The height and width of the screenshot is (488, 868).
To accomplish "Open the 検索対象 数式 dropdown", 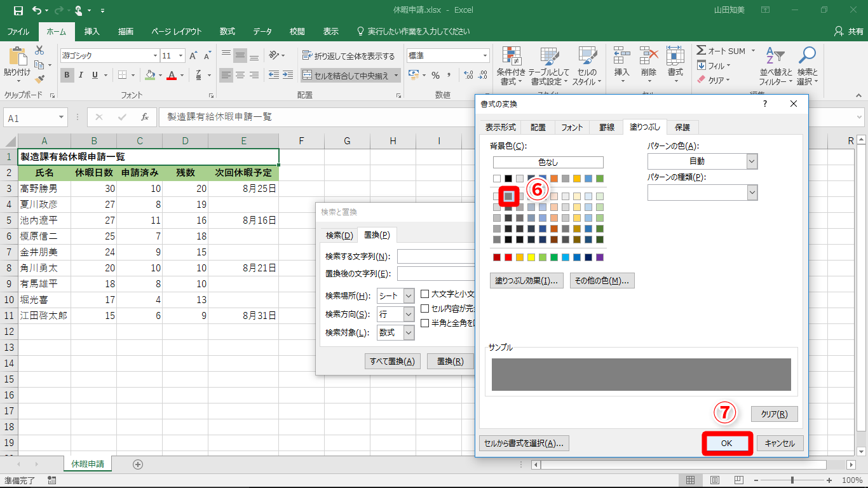I will click(409, 332).
